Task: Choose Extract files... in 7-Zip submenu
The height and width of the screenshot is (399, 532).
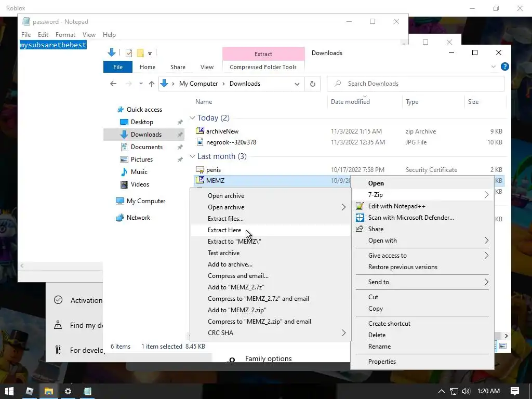Action: click(x=225, y=219)
